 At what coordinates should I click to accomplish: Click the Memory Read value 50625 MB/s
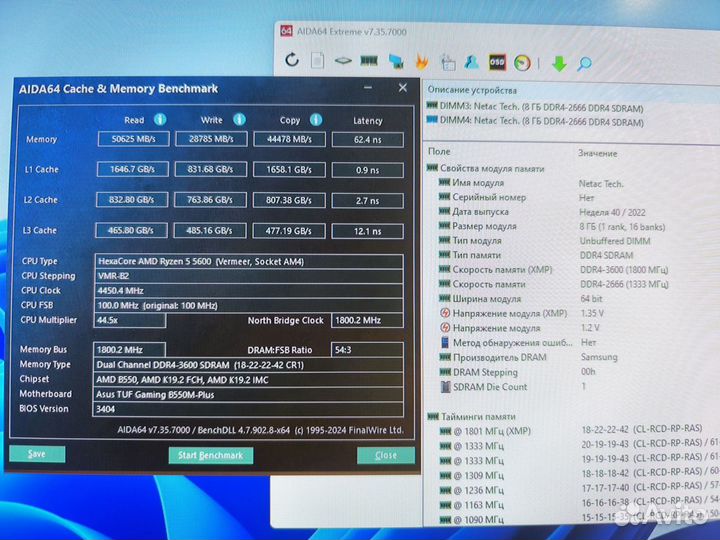(134, 139)
